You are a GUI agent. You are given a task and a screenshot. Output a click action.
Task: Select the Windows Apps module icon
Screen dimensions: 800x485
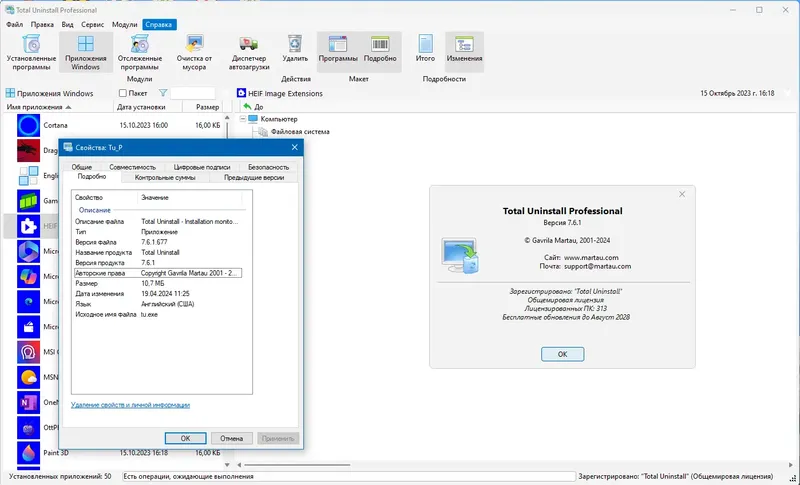pos(85,44)
